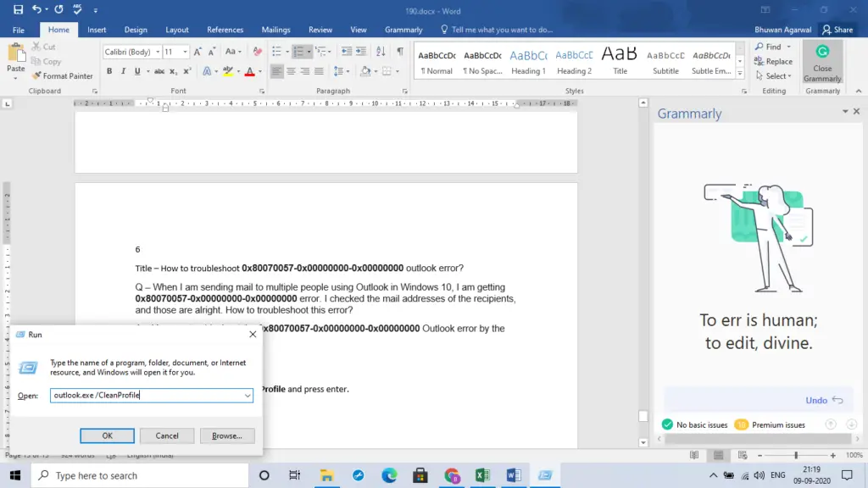Click Grow Font icon

(x=198, y=52)
